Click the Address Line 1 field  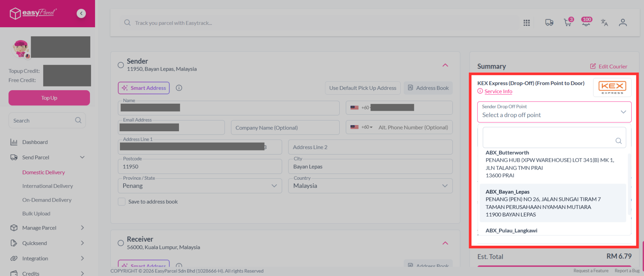(200, 147)
